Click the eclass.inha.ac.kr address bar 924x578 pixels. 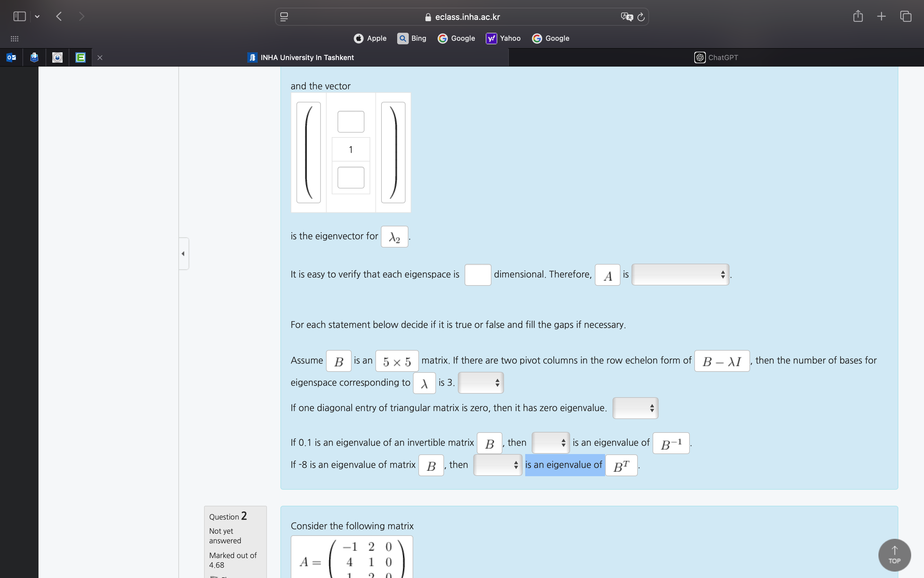tap(462, 17)
